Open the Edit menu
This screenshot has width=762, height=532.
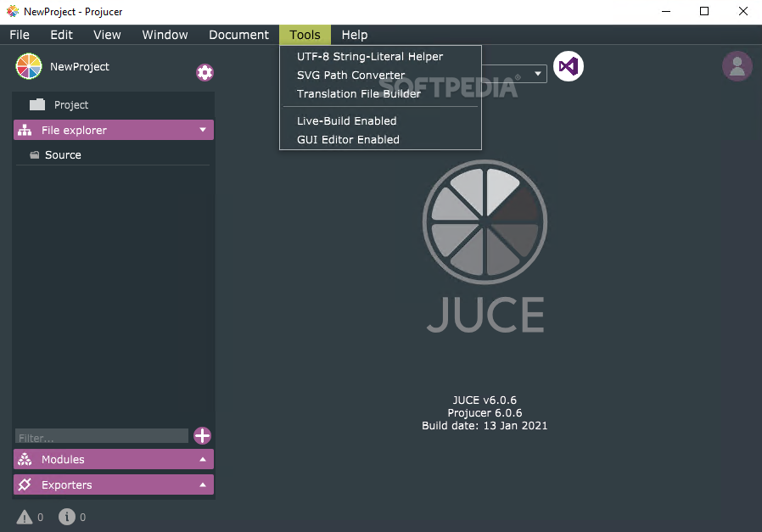coord(61,35)
